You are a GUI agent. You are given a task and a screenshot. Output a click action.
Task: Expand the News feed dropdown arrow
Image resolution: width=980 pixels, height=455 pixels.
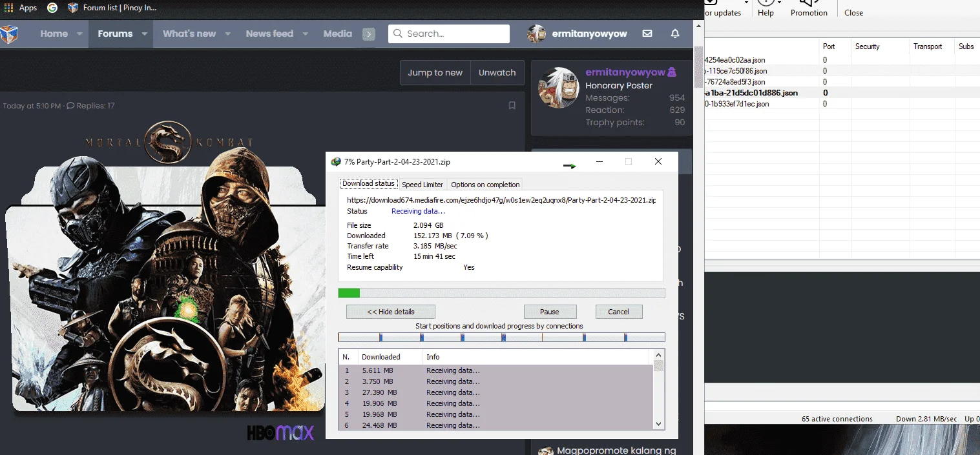(305, 34)
